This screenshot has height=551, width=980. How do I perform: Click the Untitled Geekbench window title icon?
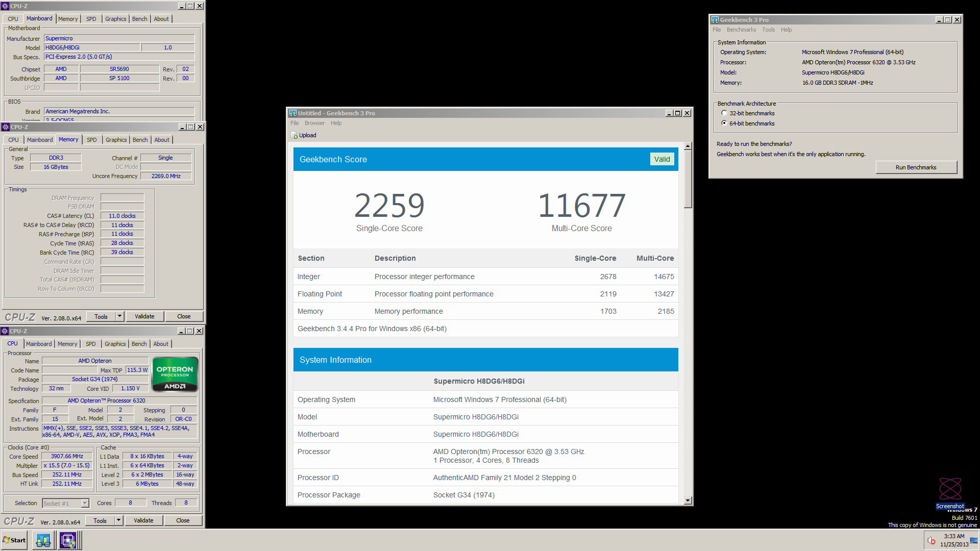pos(293,113)
